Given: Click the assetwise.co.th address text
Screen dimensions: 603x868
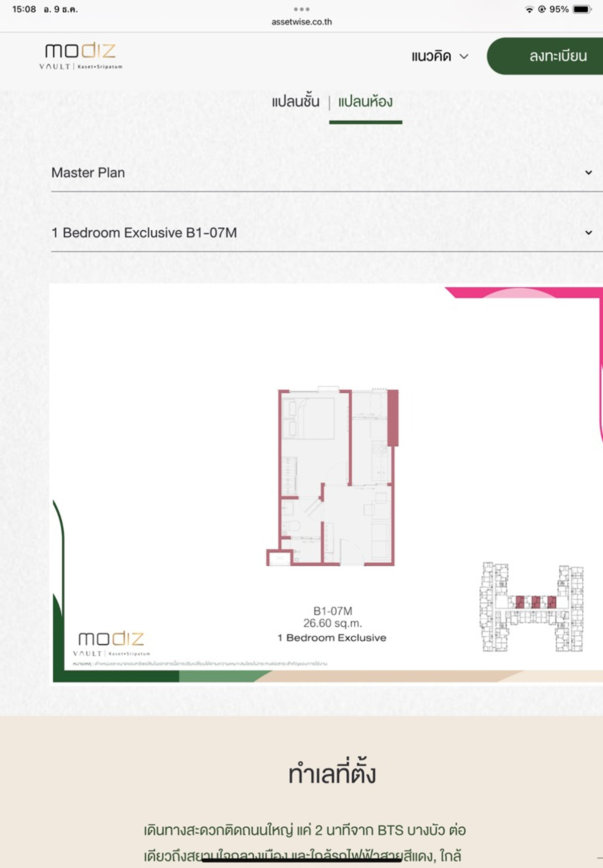Looking at the screenshot, I should 301,22.
